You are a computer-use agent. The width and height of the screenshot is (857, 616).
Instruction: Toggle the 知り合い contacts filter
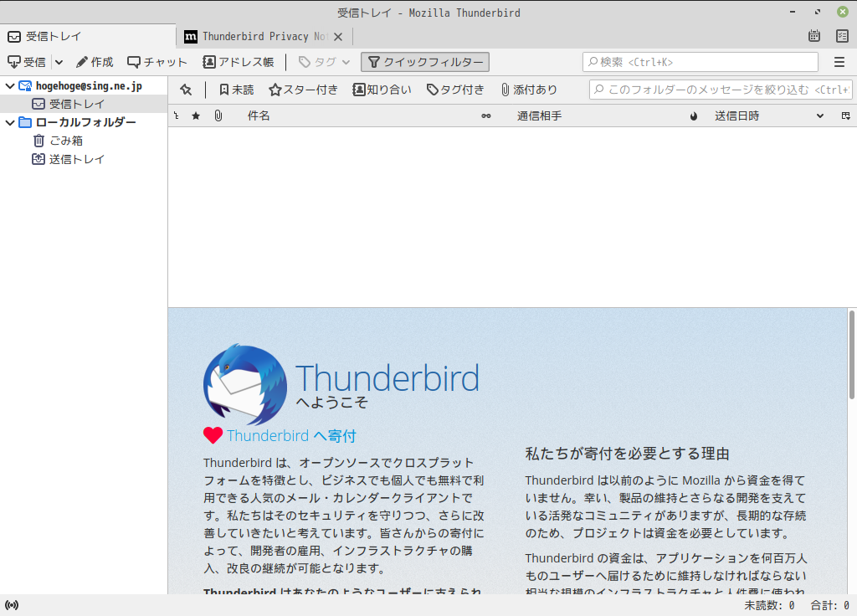click(382, 90)
